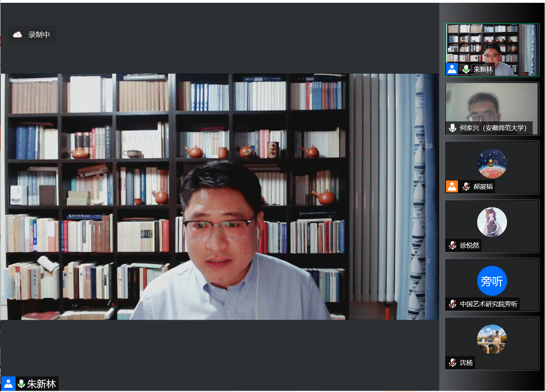
Task: Click 徐悦然's anime character avatar
Action: (x=492, y=222)
